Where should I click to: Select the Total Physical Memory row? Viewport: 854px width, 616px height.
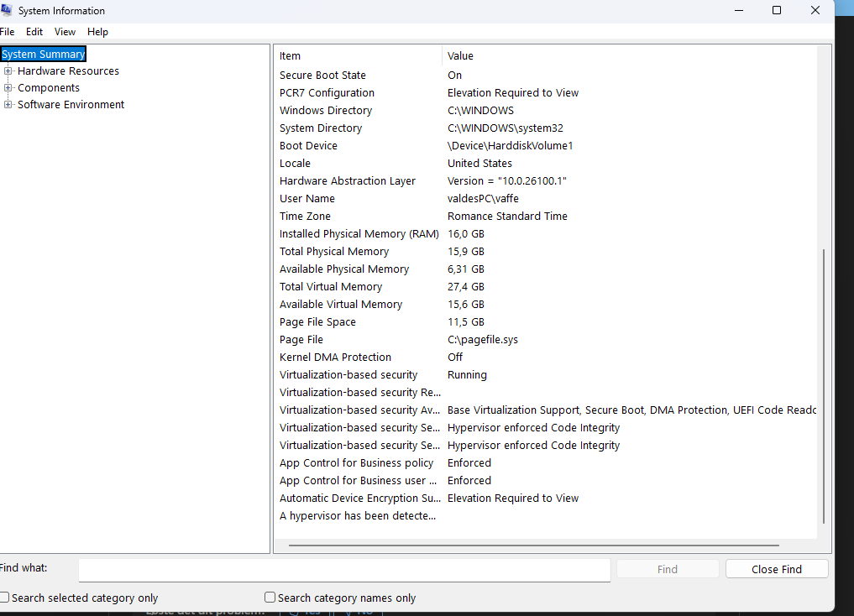pyautogui.click(x=547, y=252)
